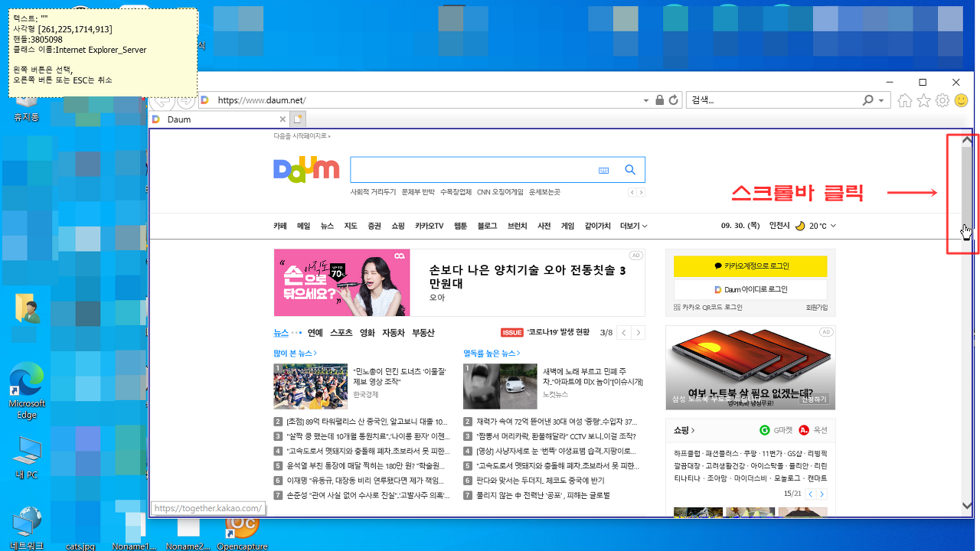Expand the weather dropdown next to 20°C
This screenshot has height=551, width=980.
(x=833, y=226)
